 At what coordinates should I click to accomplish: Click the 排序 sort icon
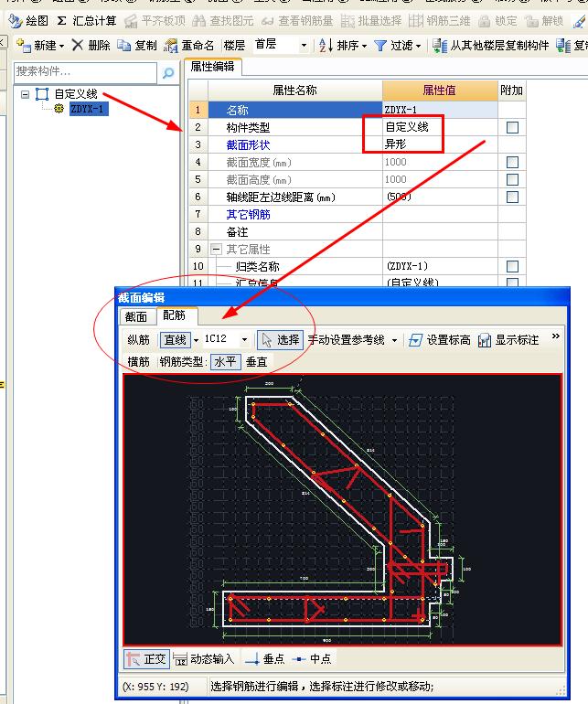point(326,46)
